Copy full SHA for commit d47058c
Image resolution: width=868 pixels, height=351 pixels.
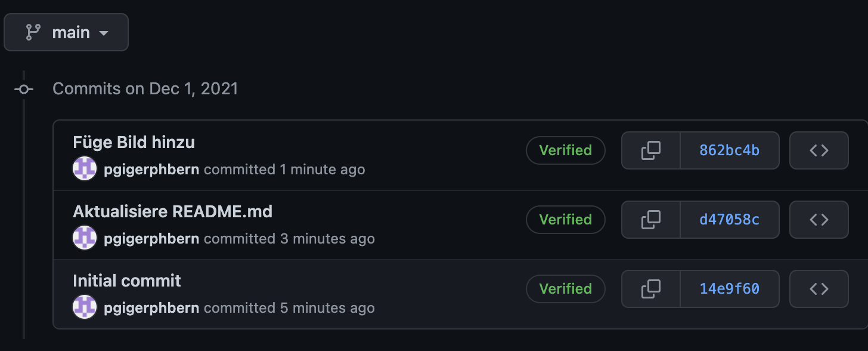coord(650,220)
